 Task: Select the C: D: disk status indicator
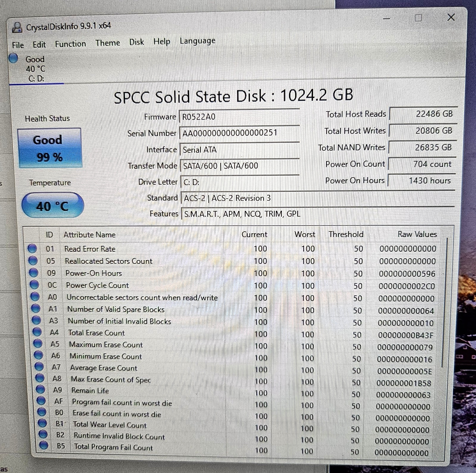(36, 69)
